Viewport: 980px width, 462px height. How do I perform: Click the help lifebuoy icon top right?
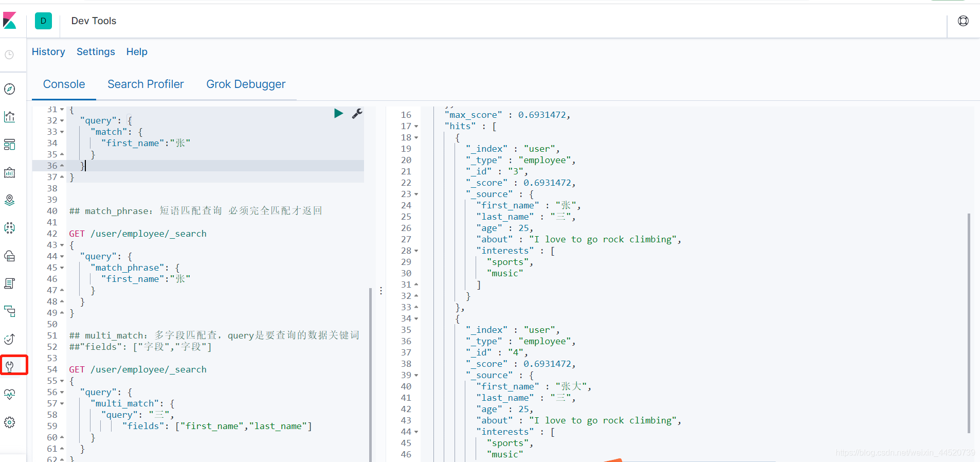click(963, 21)
